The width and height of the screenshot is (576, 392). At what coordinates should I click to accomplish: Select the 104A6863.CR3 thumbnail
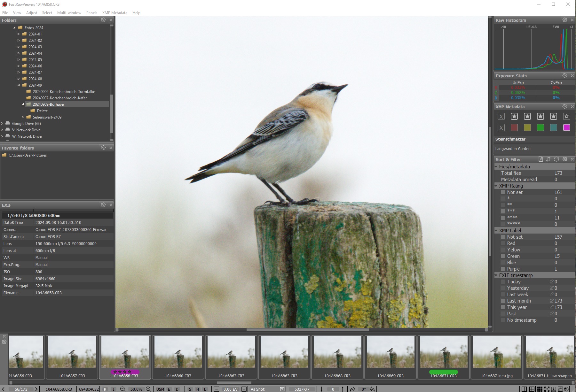click(x=284, y=356)
